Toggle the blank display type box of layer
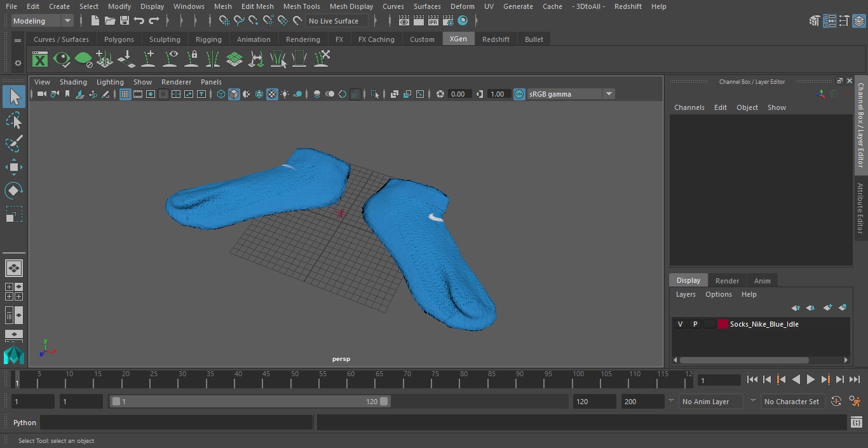The height and width of the screenshot is (448, 868). [709, 324]
